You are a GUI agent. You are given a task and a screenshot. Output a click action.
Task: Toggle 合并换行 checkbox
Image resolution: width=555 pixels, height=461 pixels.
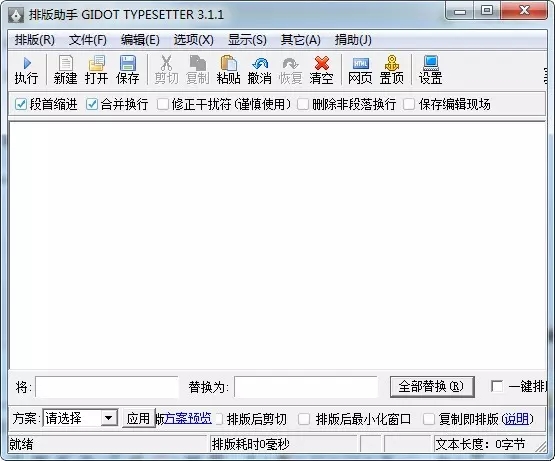tap(92, 104)
